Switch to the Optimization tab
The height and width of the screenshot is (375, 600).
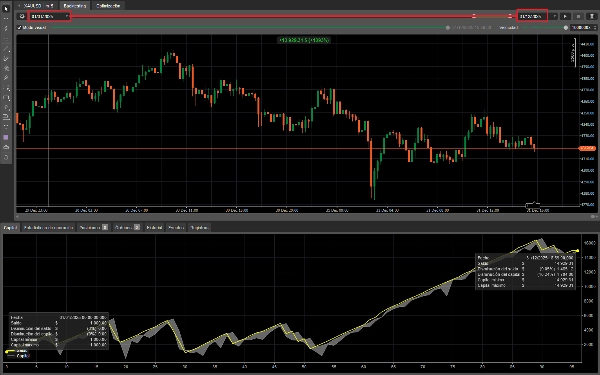[x=108, y=6]
